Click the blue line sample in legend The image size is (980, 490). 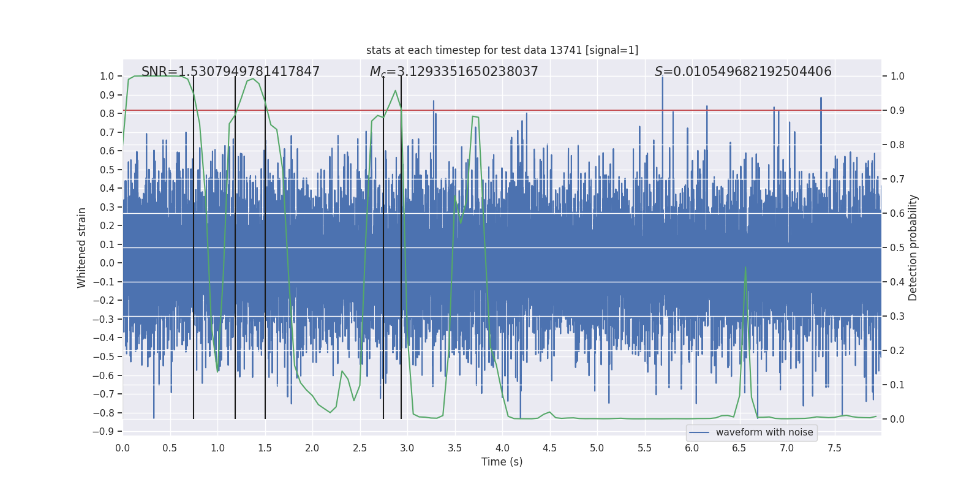coord(699,432)
